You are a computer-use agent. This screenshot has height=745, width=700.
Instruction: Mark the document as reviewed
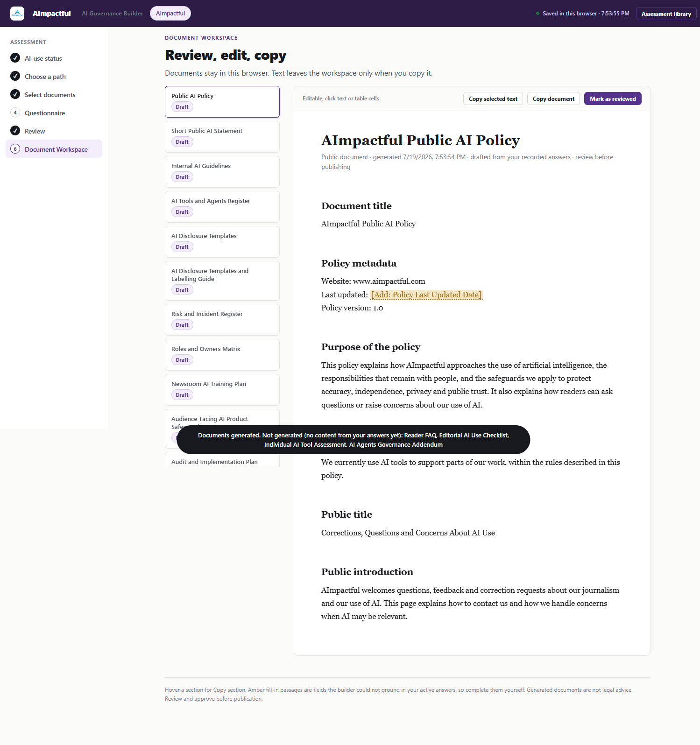coord(613,98)
